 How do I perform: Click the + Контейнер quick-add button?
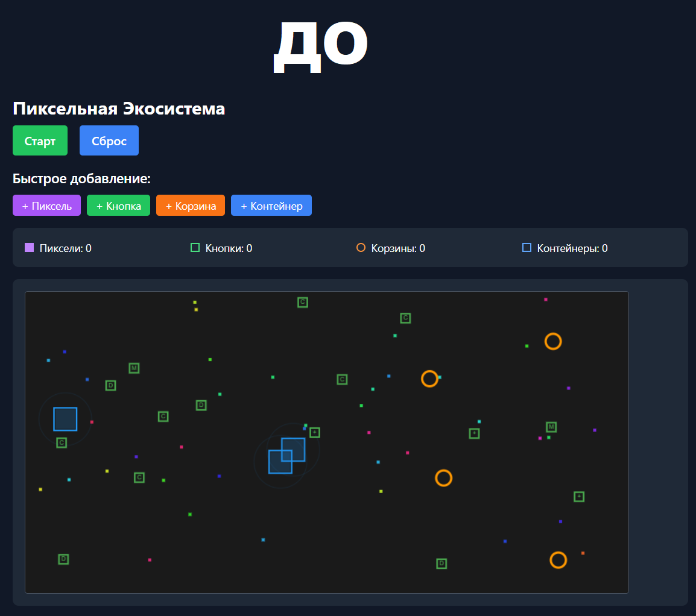point(271,206)
